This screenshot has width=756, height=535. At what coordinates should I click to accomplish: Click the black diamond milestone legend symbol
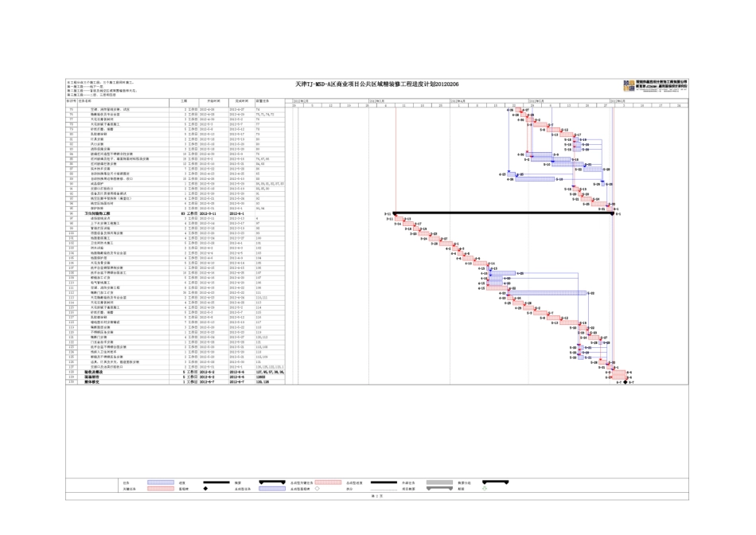click(205, 489)
